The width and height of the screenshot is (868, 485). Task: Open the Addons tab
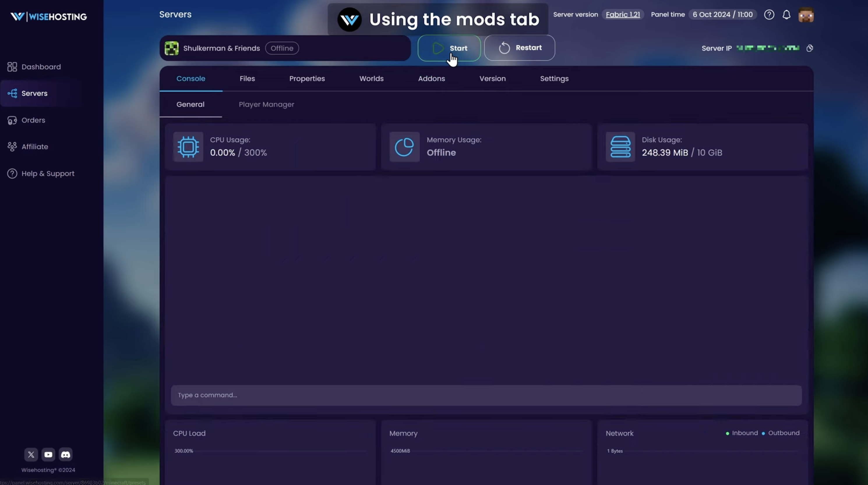(x=432, y=79)
